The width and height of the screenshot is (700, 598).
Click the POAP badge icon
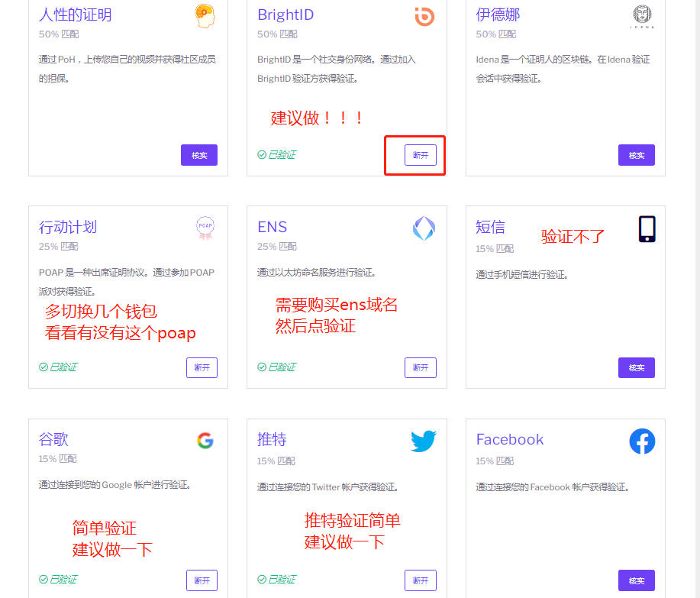click(205, 228)
